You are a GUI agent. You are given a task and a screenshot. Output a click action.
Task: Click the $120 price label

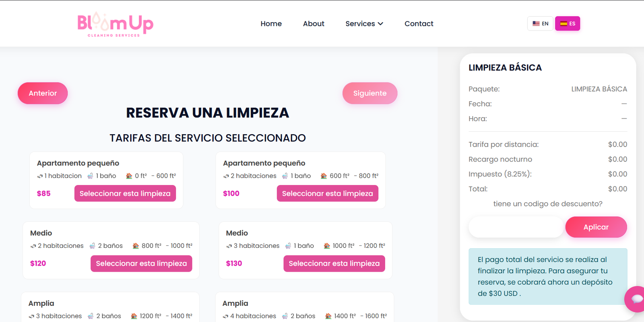coord(38,264)
